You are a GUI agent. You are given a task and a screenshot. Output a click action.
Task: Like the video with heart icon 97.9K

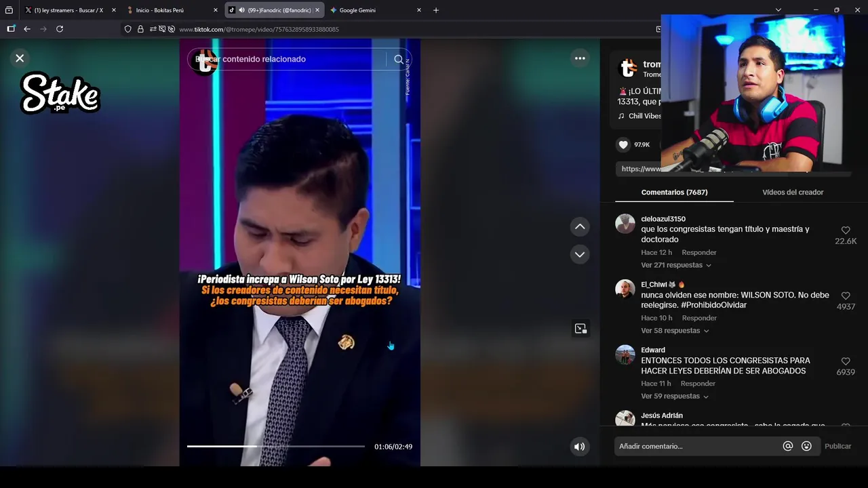click(623, 144)
